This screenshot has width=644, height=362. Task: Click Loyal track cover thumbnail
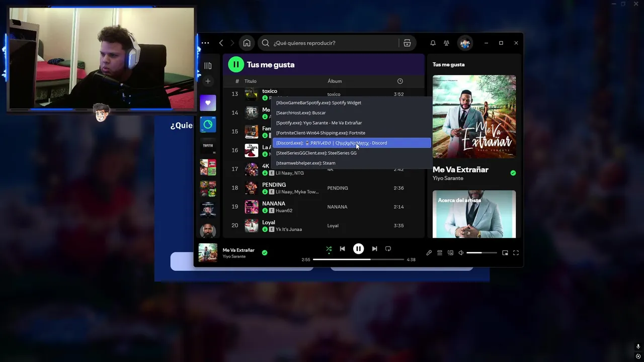251,225
